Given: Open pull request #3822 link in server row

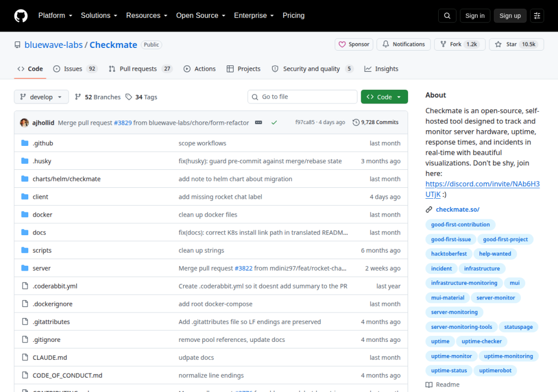Looking at the screenshot, I should 244,268.
